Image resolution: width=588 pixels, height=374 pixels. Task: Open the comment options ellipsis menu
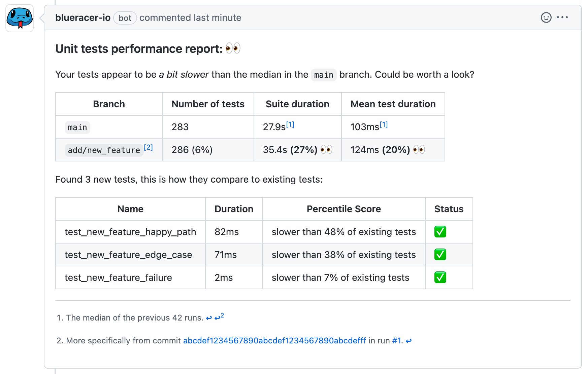(x=562, y=17)
